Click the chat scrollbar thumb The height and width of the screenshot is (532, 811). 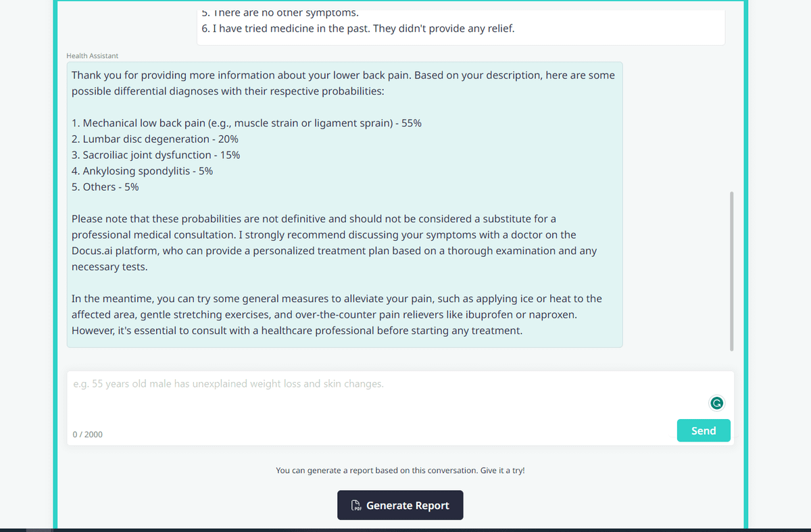731,270
